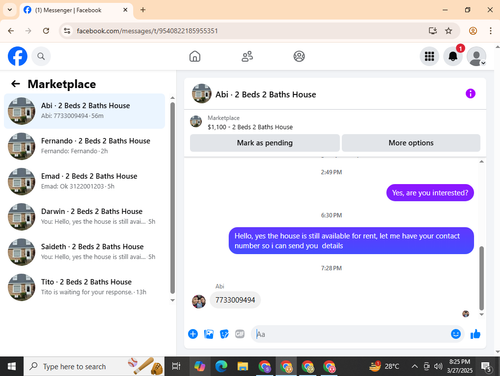The image size is (500, 376).
Task: Click the taskbar clock showing 8:25 PM
Action: [x=460, y=366]
